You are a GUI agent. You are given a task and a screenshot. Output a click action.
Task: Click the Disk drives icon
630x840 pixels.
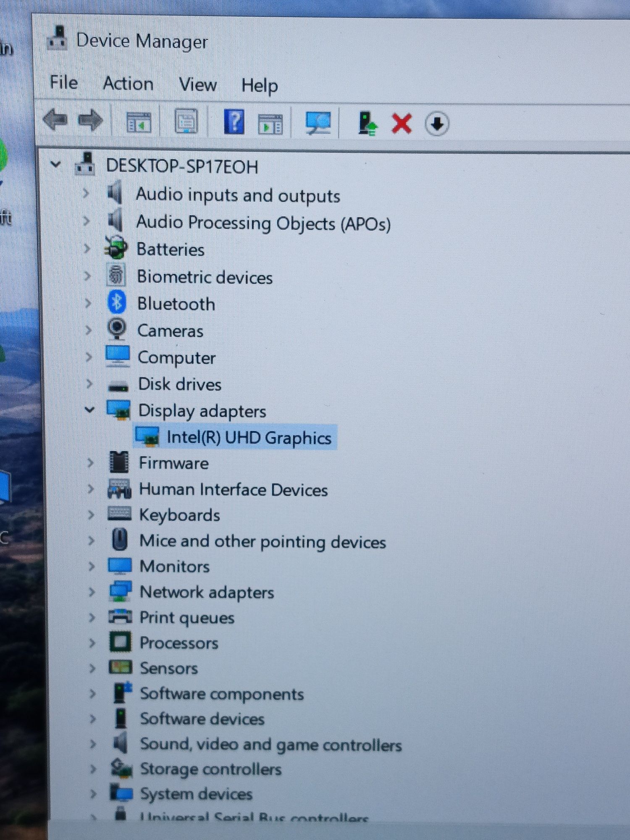tap(118, 386)
